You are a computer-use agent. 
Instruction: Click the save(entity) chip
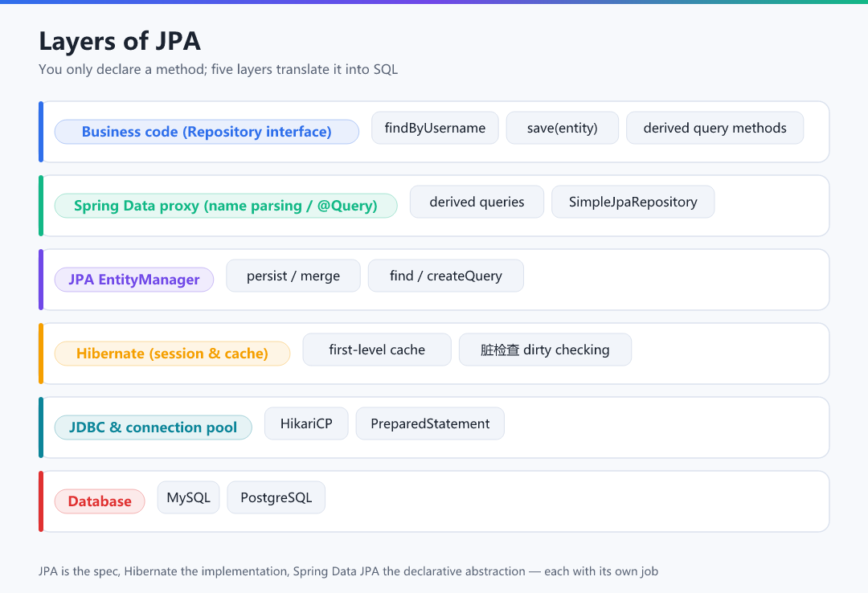563,128
